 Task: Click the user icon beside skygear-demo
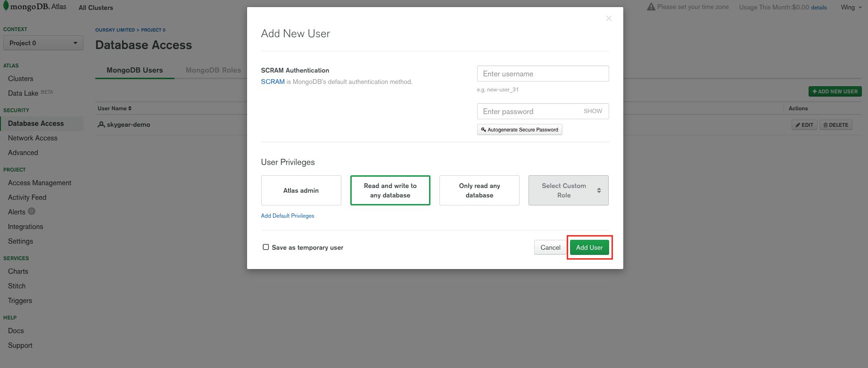pyautogui.click(x=101, y=125)
